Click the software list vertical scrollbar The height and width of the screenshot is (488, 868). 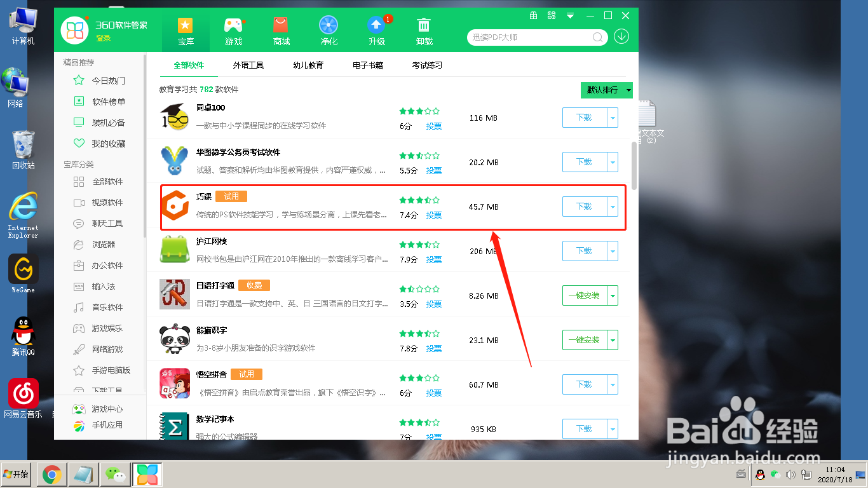pyautogui.click(x=634, y=165)
